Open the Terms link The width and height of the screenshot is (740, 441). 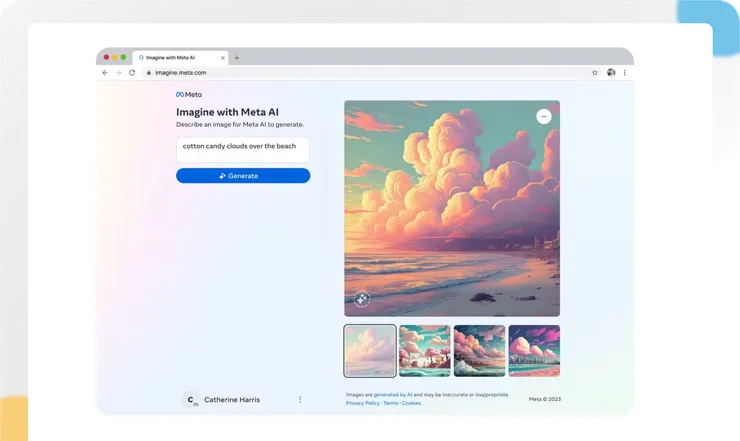[x=390, y=403]
